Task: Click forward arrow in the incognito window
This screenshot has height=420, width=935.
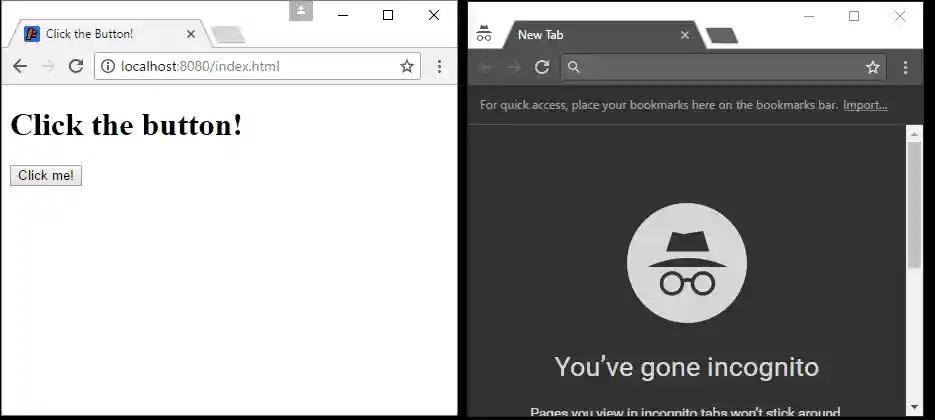Action: (514, 67)
